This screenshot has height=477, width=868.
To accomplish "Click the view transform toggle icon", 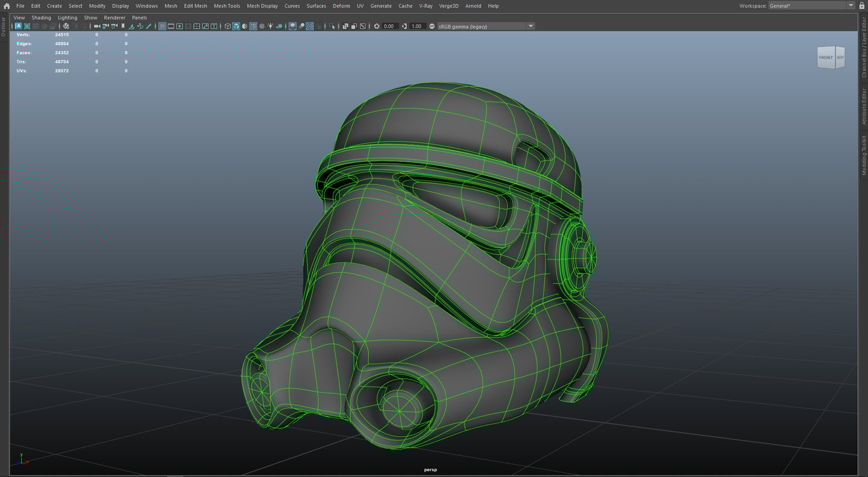I will point(432,26).
